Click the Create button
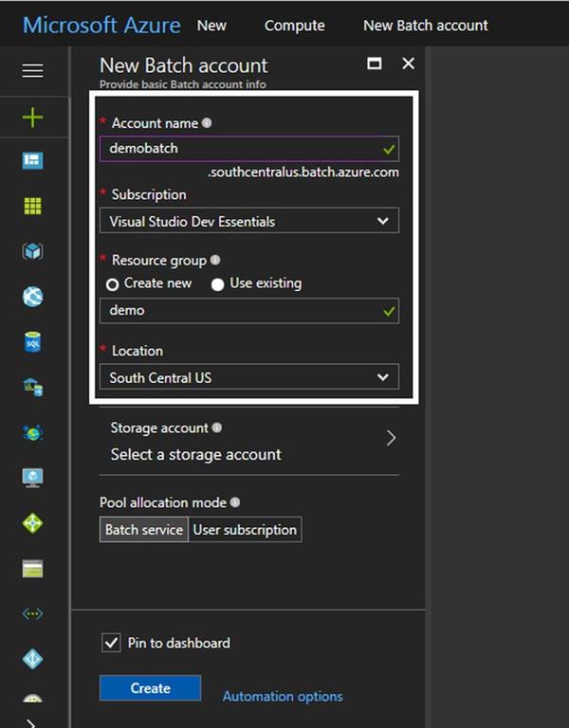The width and height of the screenshot is (569, 728). [x=150, y=688]
